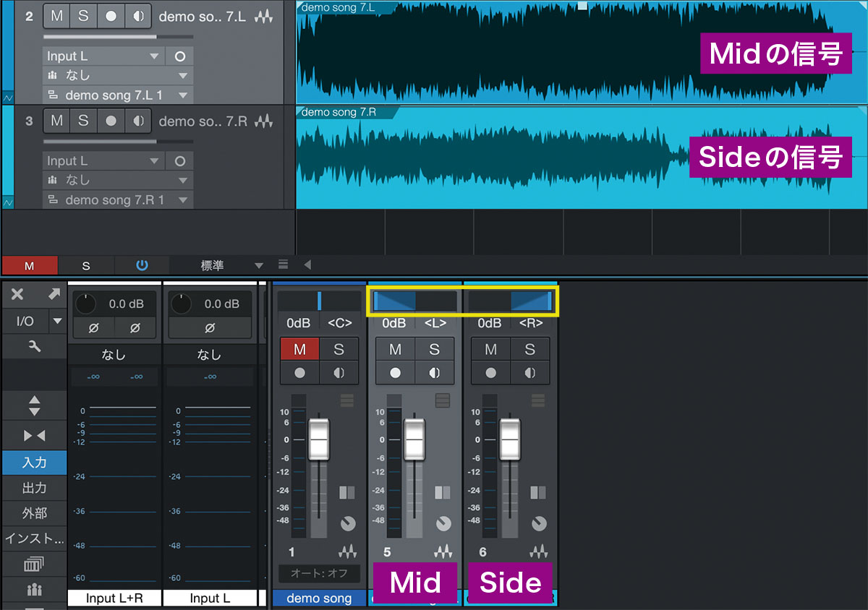Image resolution: width=868 pixels, height=610 pixels.
Task: Click the waveform icon on demo song 7.L track
Action: [263, 17]
